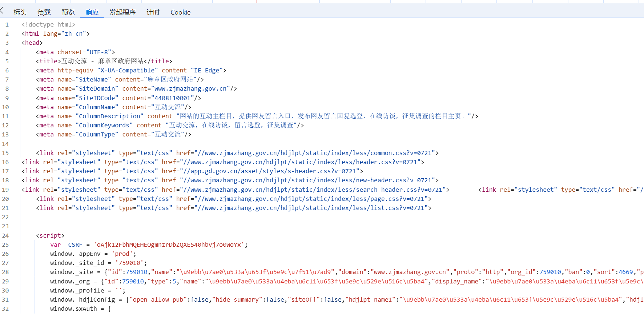Image resolution: width=644 pixels, height=314 pixels.
Task: Click the <head> tag on line 3
Action: [x=32, y=43]
